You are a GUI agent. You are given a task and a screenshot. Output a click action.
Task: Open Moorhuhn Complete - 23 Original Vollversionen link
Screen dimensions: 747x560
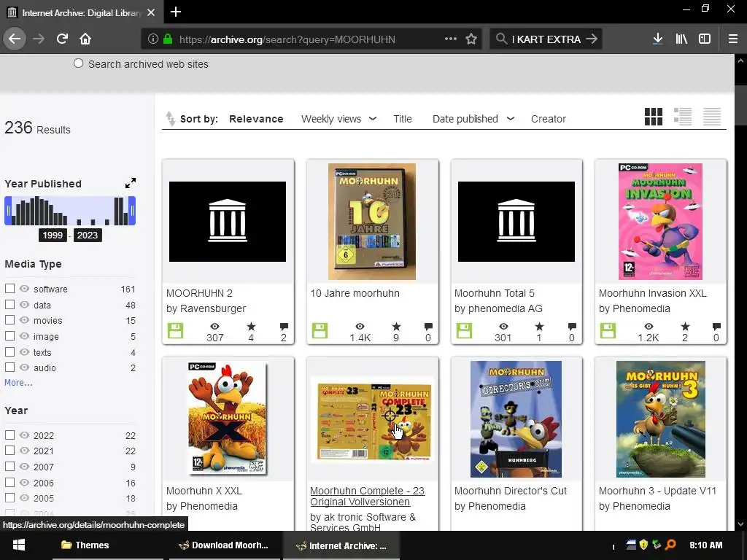coord(368,496)
